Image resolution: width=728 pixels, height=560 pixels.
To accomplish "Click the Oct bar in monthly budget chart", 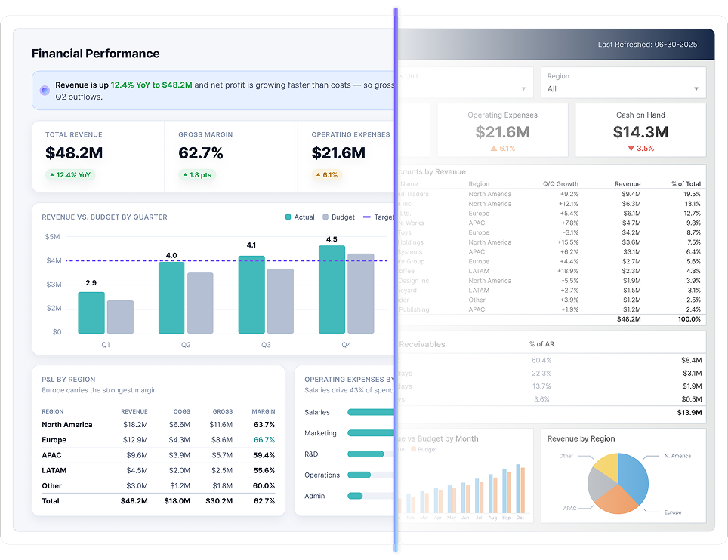I will click(x=520, y=488).
